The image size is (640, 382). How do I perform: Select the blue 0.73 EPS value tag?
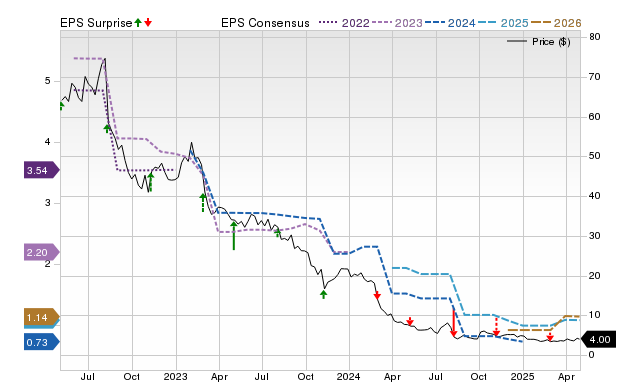(x=41, y=342)
